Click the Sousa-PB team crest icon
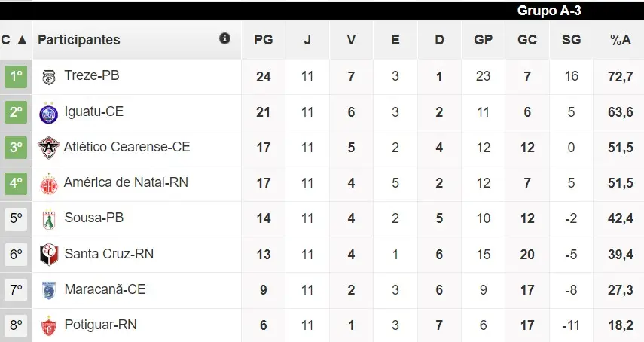This screenshot has width=644, height=342. click(x=49, y=218)
